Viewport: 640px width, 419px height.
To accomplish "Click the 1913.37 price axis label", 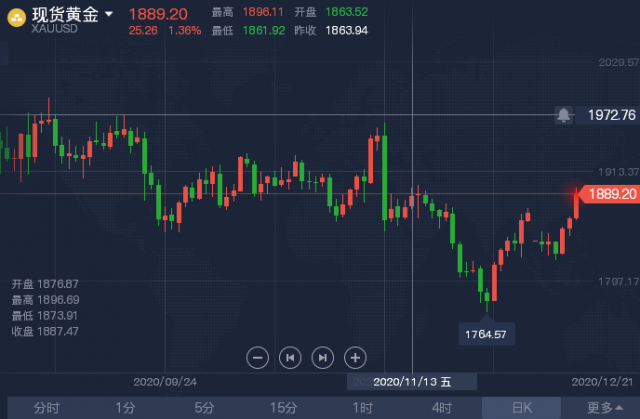I will [x=618, y=172].
